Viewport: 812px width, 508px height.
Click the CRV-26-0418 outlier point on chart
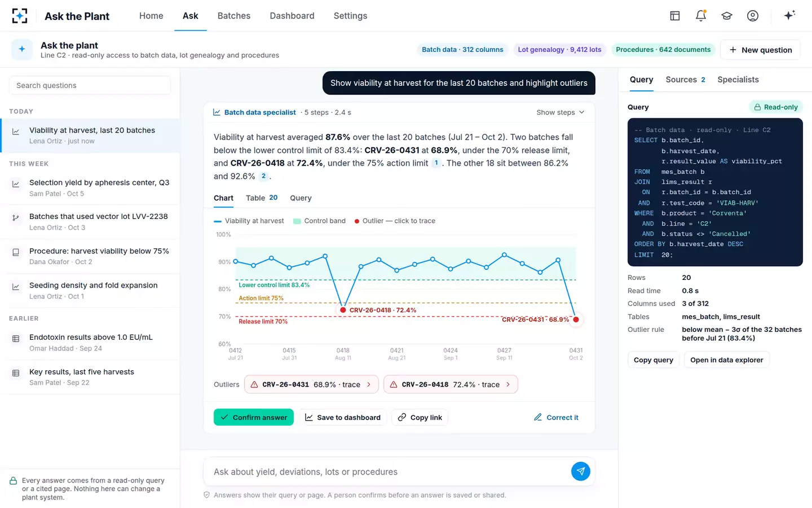click(x=343, y=310)
